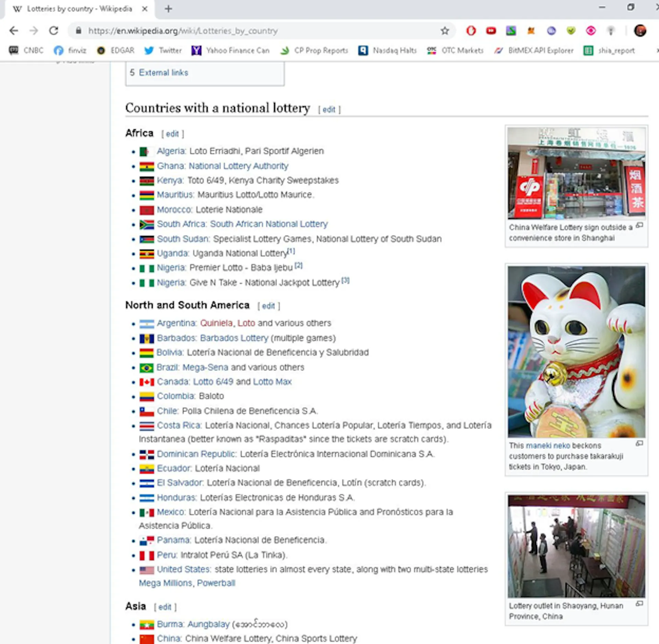Click the Twitter bookmark icon

[149, 51]
